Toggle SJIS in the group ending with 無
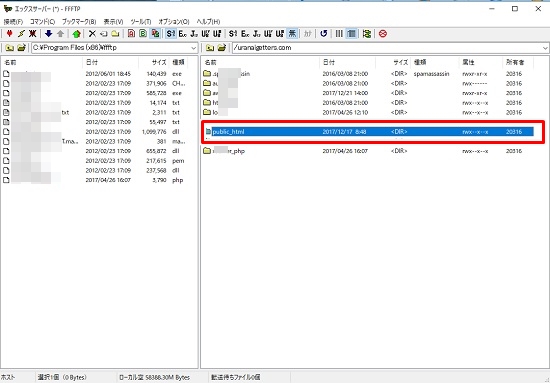The height and width of the screenshot is (383, 550). coord(233,34)
